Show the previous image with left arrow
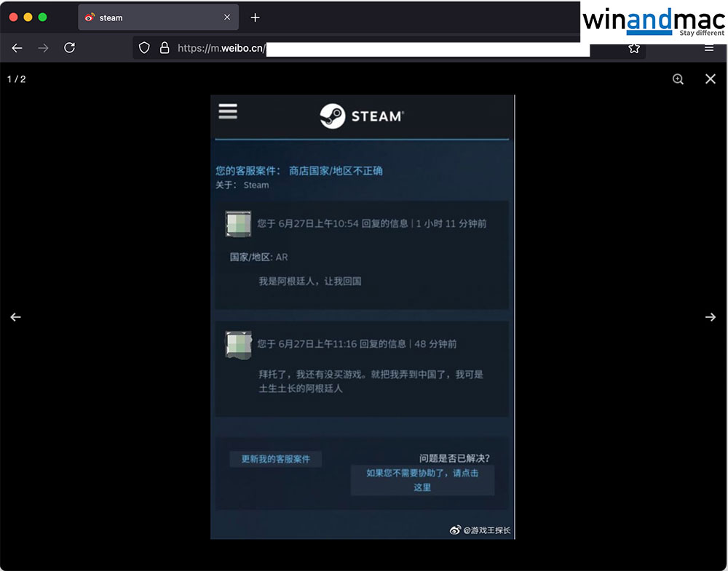Screen dimensions: 728x571 click(x=16, y=317)
